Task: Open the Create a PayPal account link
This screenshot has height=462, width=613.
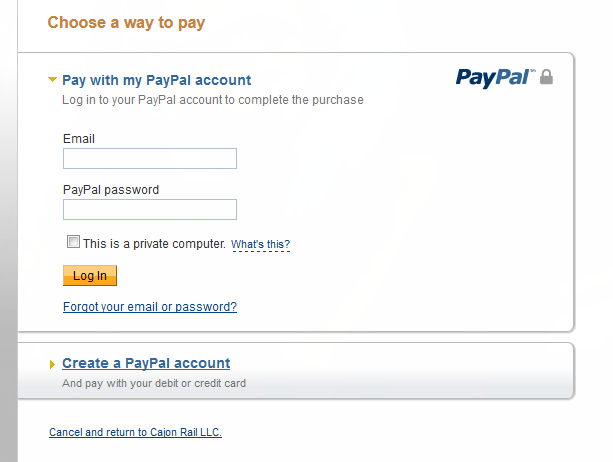Action: 146,363
